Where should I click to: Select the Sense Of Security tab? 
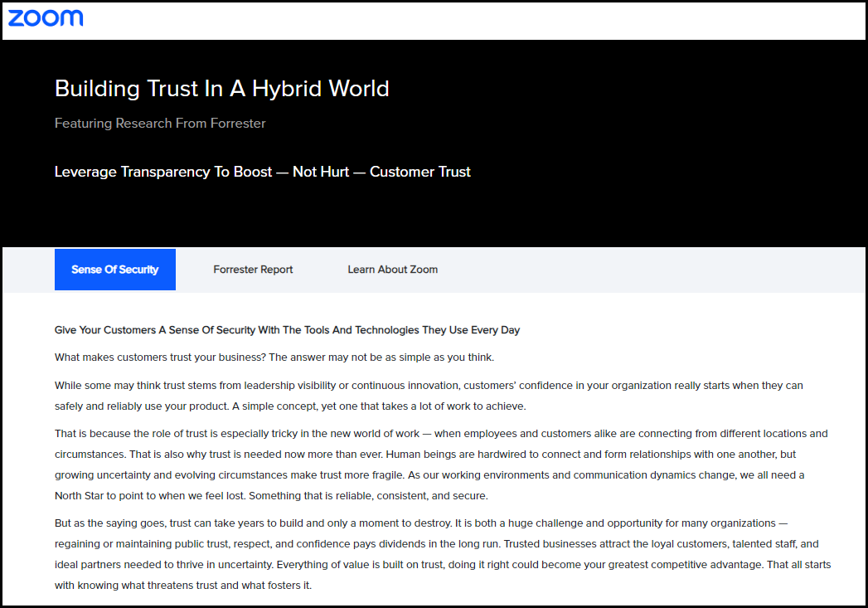[115, 270]
